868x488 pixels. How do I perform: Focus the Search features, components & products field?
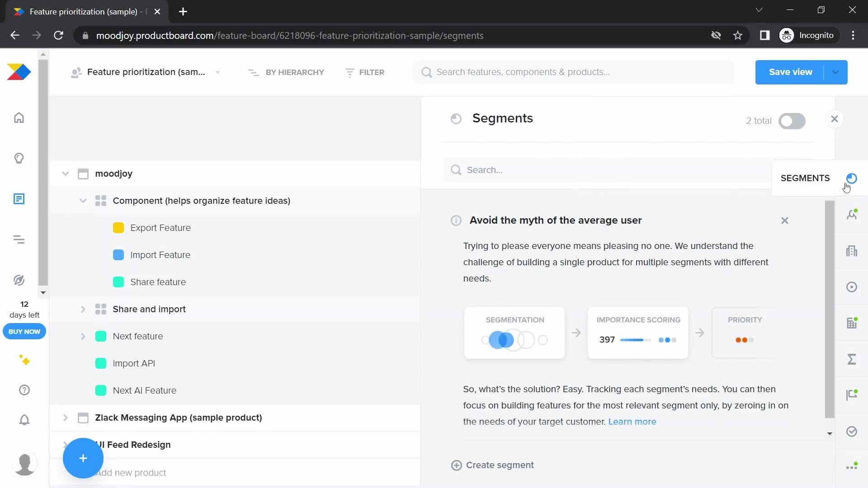pos(573,72)
